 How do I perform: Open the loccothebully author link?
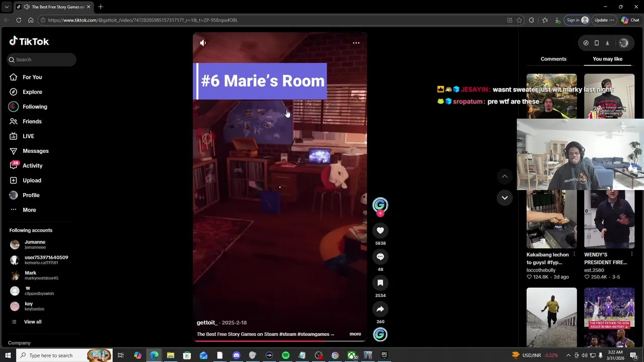[541, 270]
